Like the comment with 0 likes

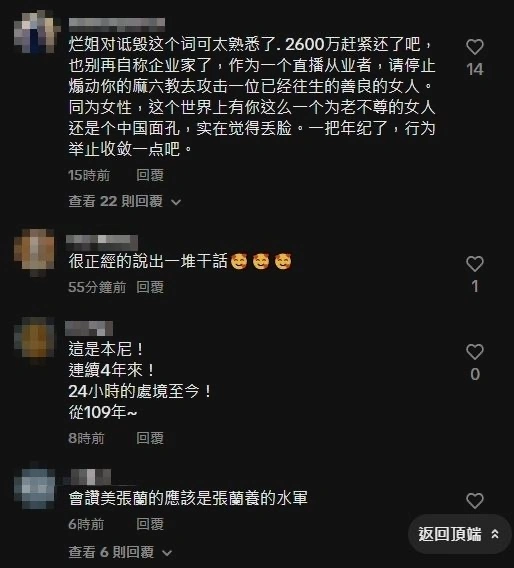475,352
